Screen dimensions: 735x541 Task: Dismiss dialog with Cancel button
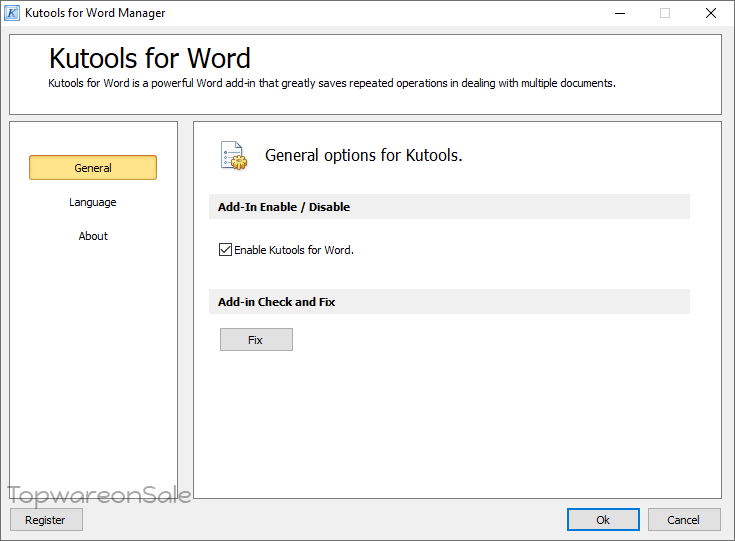pyautogui.click(x=684, y=519)
